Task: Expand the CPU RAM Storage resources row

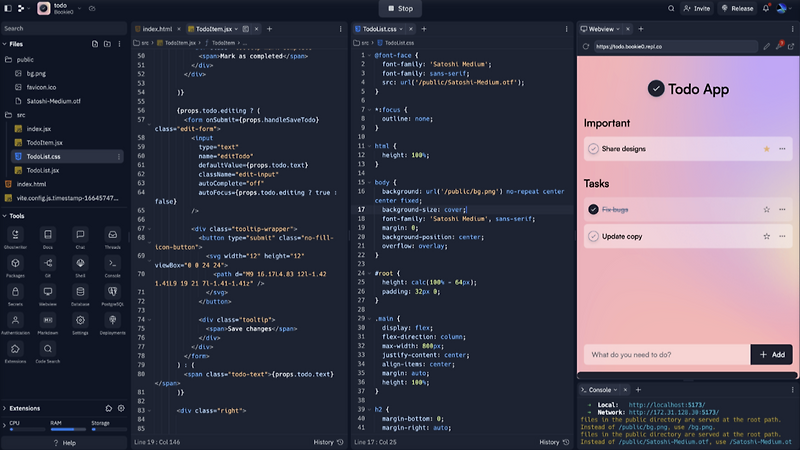Action: tap(5, 425)
